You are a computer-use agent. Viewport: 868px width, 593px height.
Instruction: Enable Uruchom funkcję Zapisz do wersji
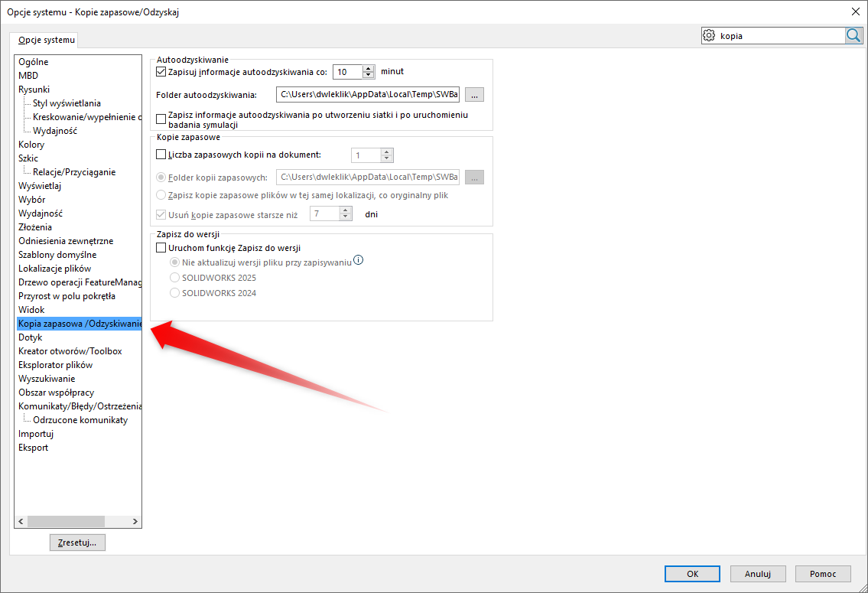point(161,247)
